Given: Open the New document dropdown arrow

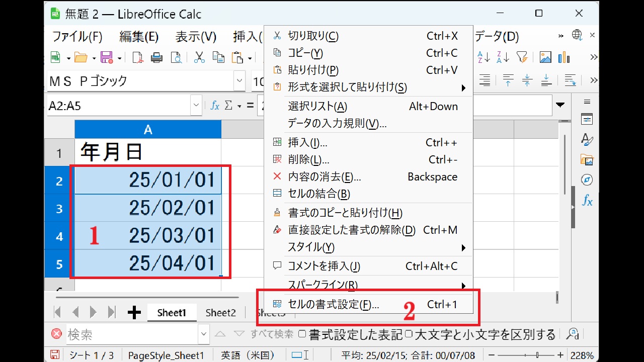Looking at the screenshot, I should coord(68,58).
